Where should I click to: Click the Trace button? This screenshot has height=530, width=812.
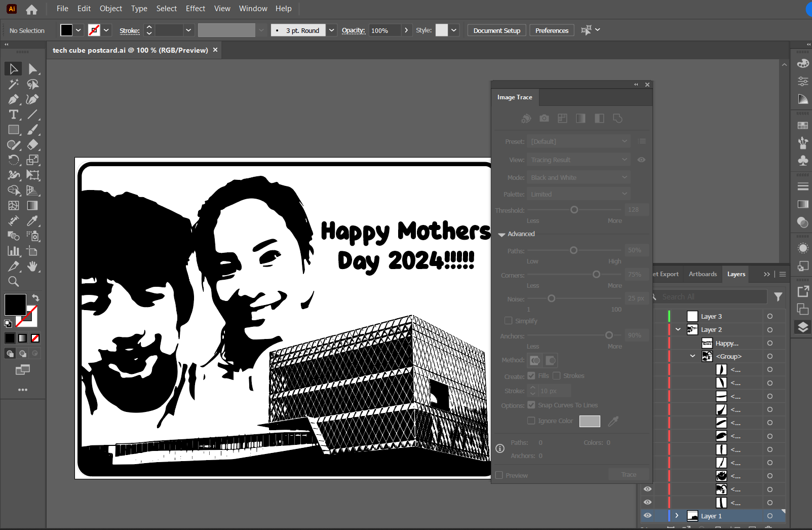tap(629, 475)
